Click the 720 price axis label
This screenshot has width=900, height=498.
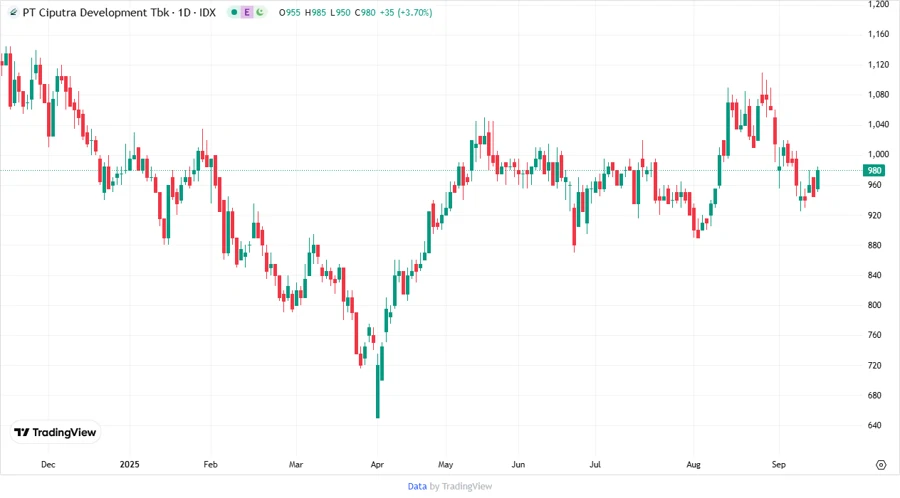tap(874, 365)
